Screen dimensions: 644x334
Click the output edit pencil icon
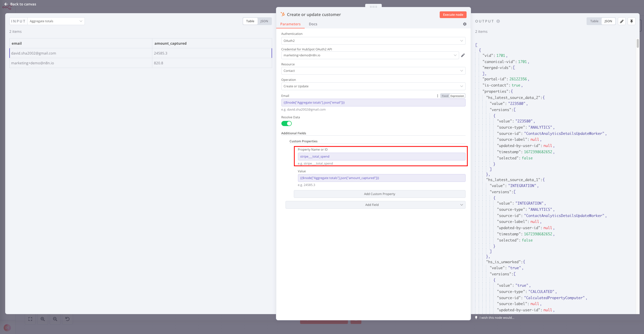click(x=621, y=21)
